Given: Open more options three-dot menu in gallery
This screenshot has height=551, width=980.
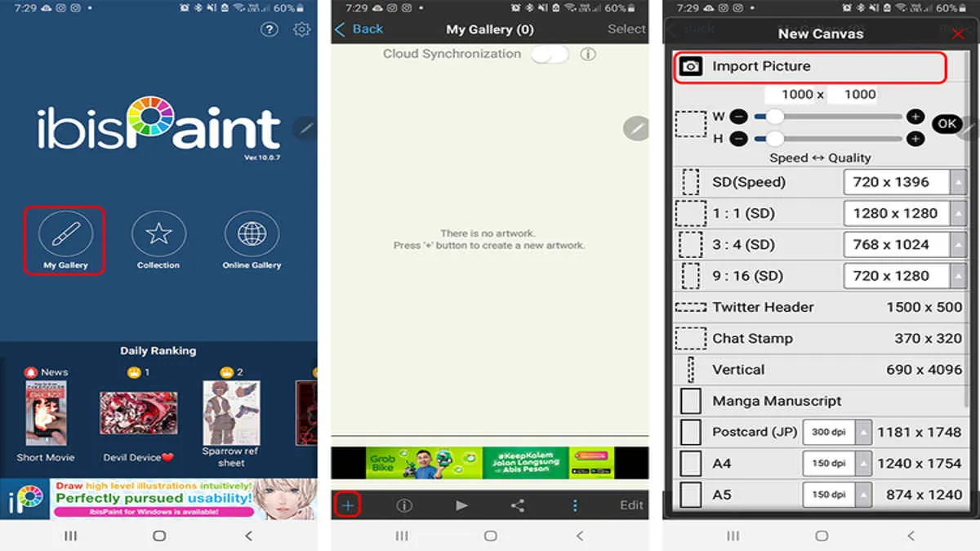Looking at the screenshot, I should [575, 505].
